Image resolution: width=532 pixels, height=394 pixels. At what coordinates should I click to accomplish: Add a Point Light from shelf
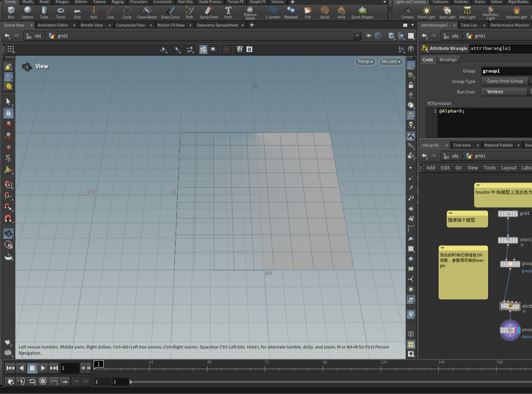[x=426, y=12]
